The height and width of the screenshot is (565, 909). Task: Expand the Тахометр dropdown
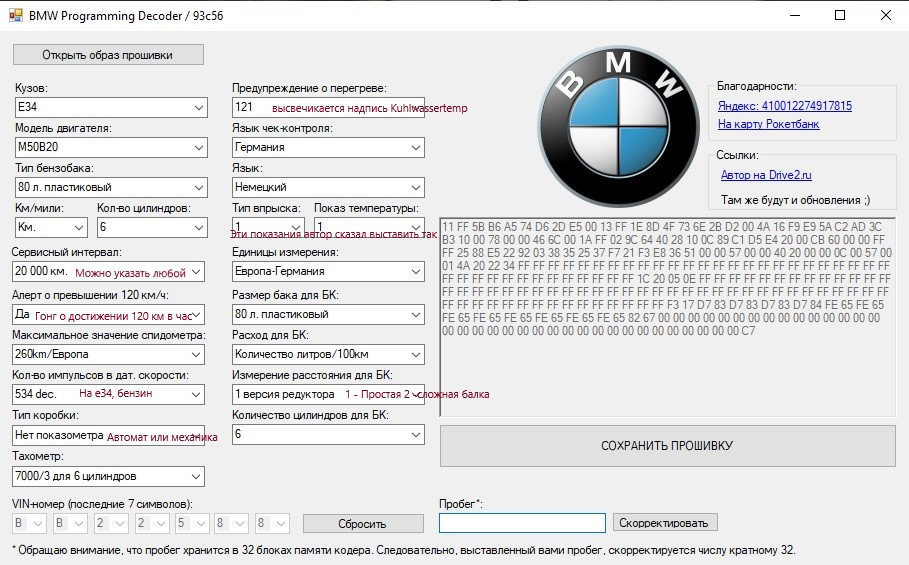click(x=108, y=476)
